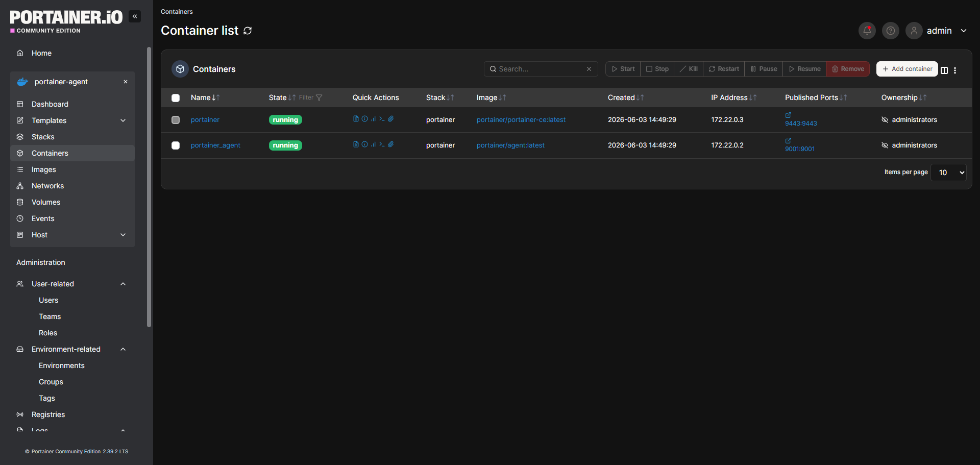Filter containers by state using the funnel icon
Image resolution: width=980 pixels, height=465 pixels.
[x=319, y=97]
